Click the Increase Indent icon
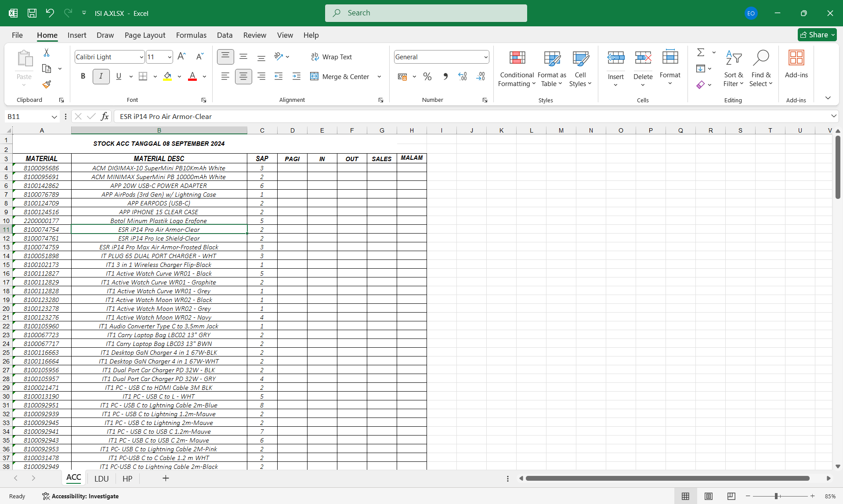This screenshot has height=504, width=843. [297, 76]
